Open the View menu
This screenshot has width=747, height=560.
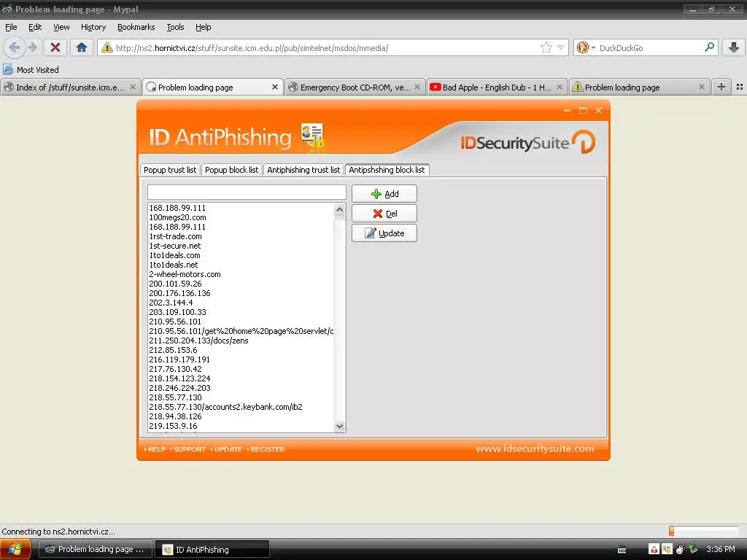(61, 27)
